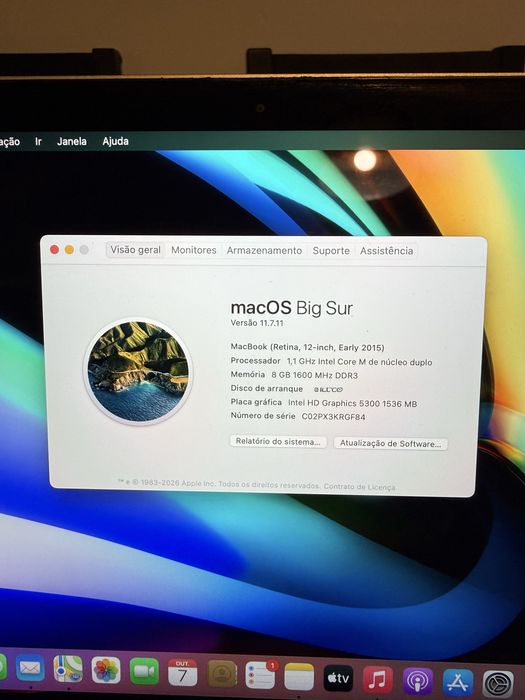
Task: Open the Janela menu
Action: click(x=72, y=142)
